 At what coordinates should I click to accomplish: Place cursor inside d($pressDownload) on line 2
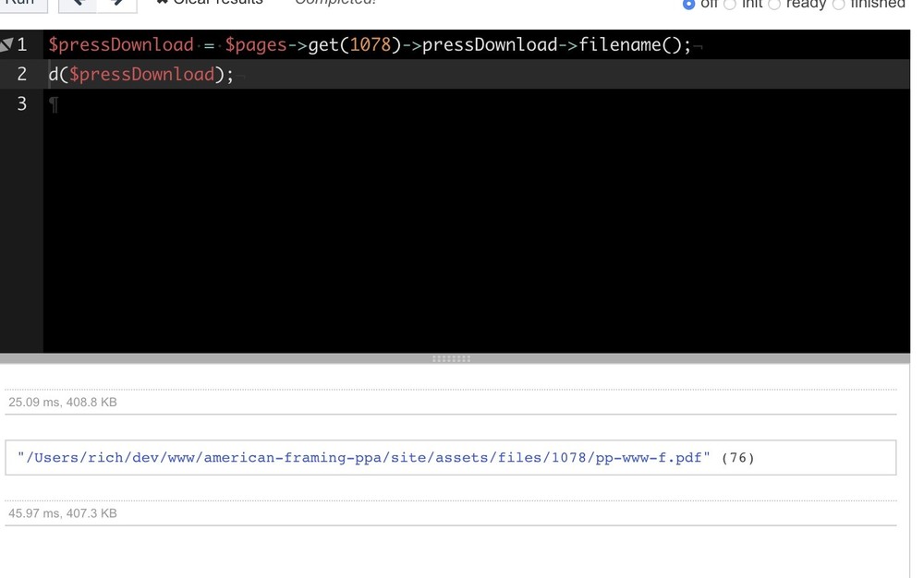pyautogui.click(x=139, y=74)
